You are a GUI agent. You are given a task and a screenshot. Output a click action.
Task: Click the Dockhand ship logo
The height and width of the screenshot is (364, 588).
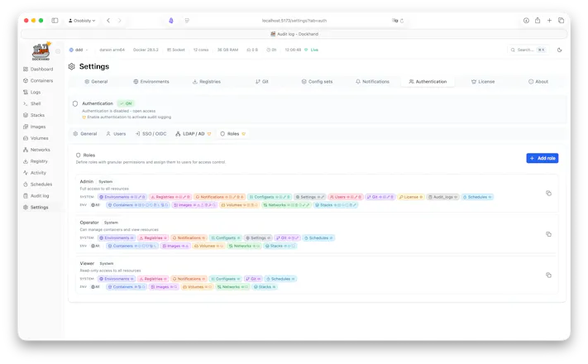41,51
